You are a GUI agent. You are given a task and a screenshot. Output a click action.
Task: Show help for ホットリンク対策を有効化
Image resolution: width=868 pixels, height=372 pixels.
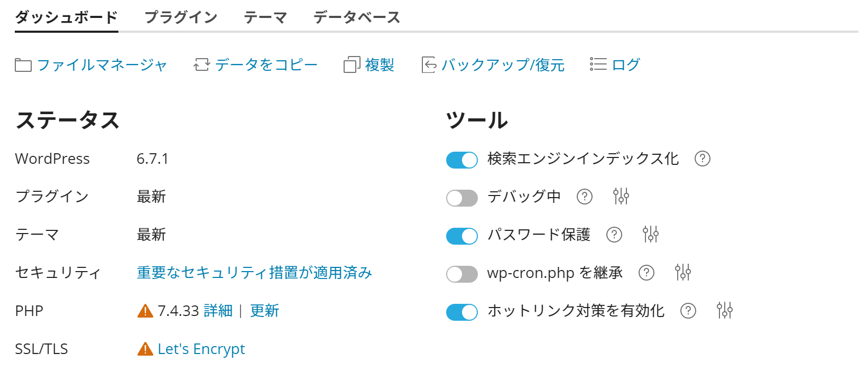(688, 311)
